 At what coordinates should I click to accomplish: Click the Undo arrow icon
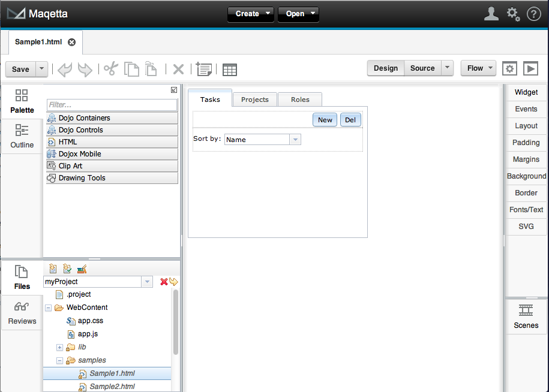tap(65, 69)
